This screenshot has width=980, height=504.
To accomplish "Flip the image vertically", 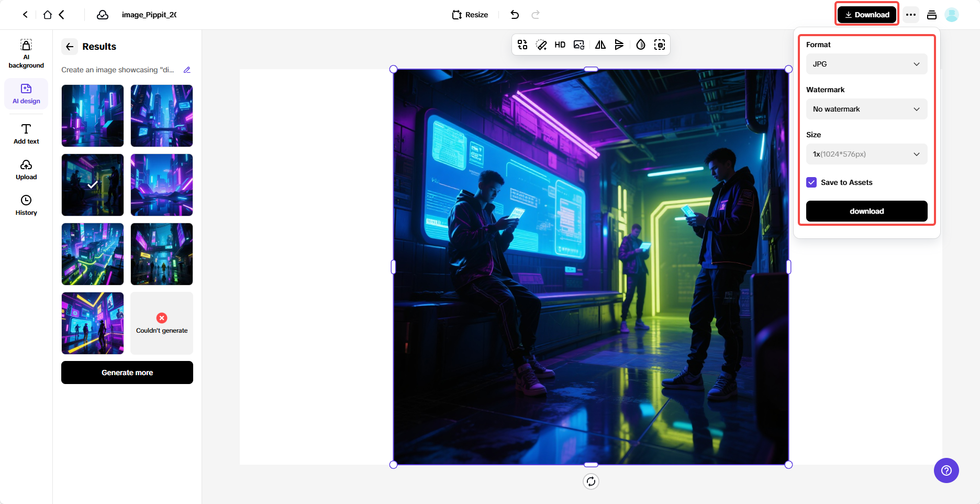I will pos(619,45).
